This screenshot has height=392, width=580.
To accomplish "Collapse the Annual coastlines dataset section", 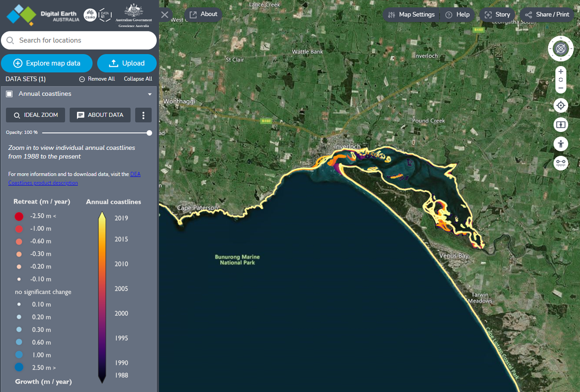I will tap(150, 94).
